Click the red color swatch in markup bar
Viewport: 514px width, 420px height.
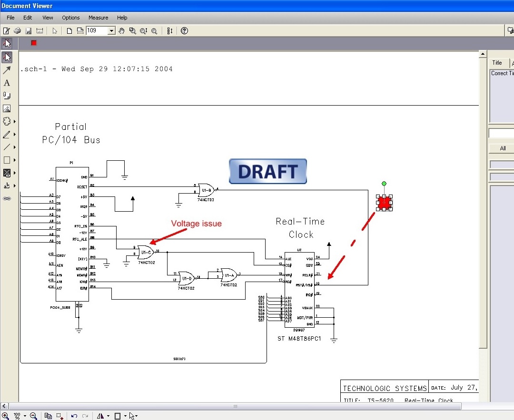[33, 43]
